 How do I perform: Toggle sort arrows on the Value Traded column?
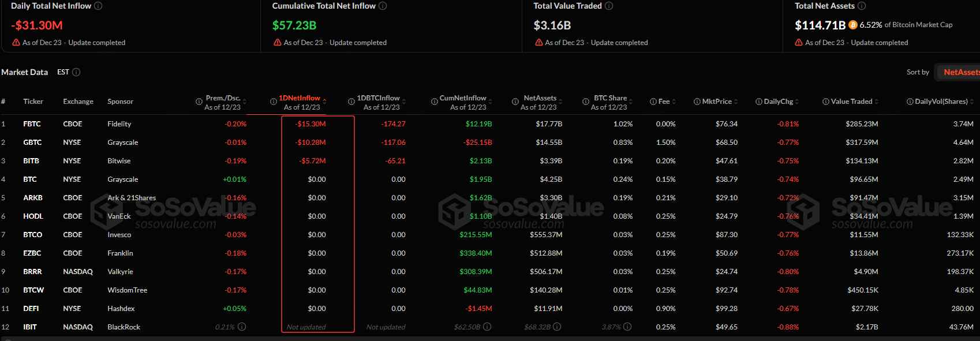click(877, 102)
